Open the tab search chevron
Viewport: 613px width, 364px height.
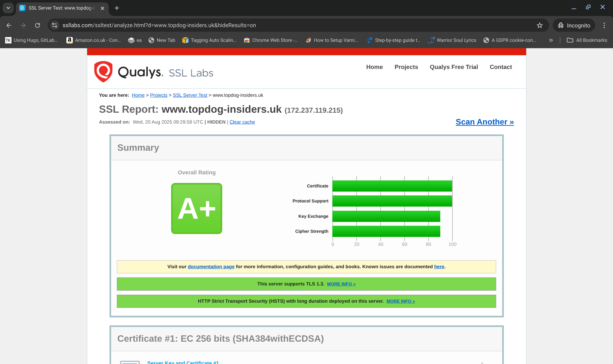click(8, 8)
